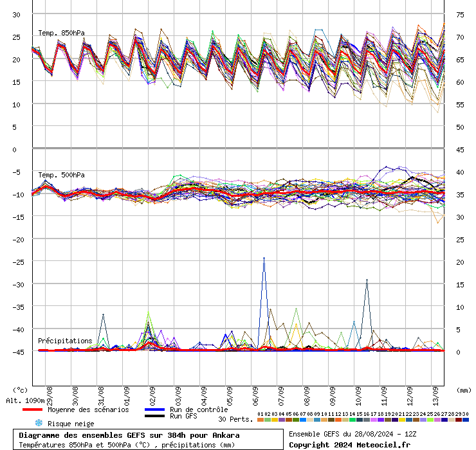Click the snowflake Risque neige icon
The width and height of the screenshot is (476, 450).
point(39,423)
